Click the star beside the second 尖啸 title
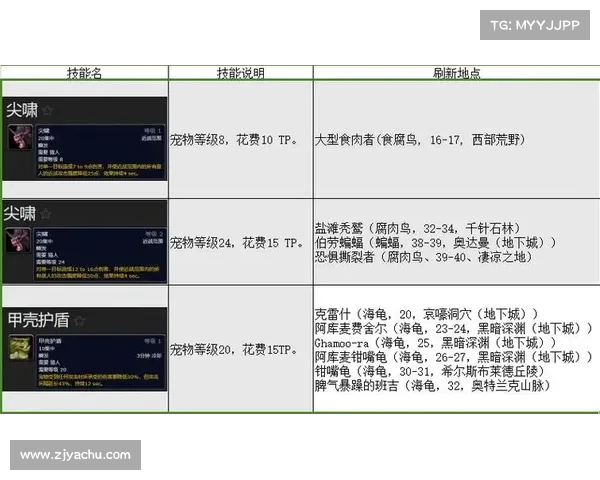The height and width of the screenshot is (480, 600). 46,214
